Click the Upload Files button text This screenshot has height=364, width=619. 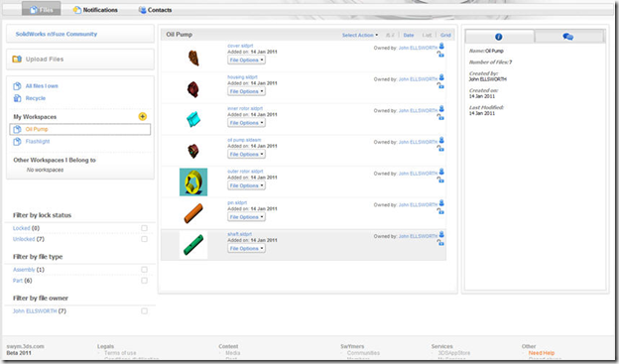coord(45,60)
